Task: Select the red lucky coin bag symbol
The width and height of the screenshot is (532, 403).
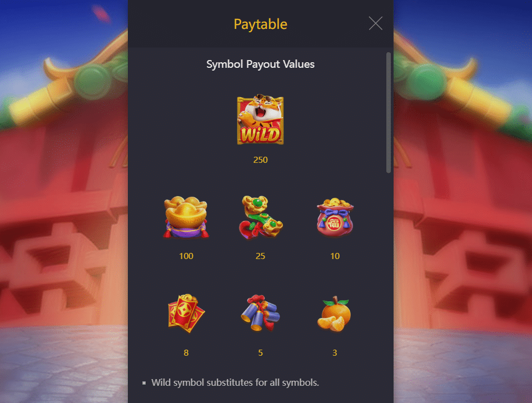Action: coord(335,217)
